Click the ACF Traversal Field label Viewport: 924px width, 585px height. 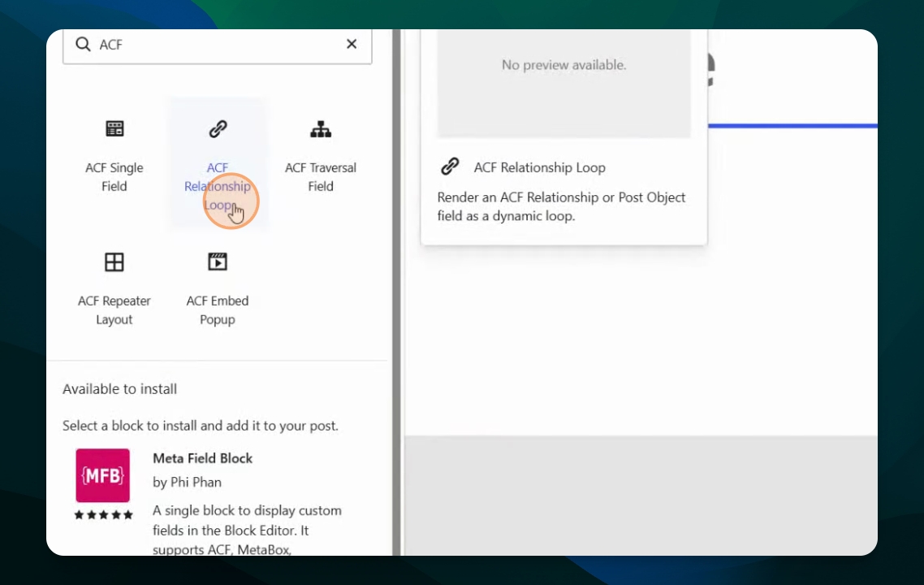tap(321, 177)
